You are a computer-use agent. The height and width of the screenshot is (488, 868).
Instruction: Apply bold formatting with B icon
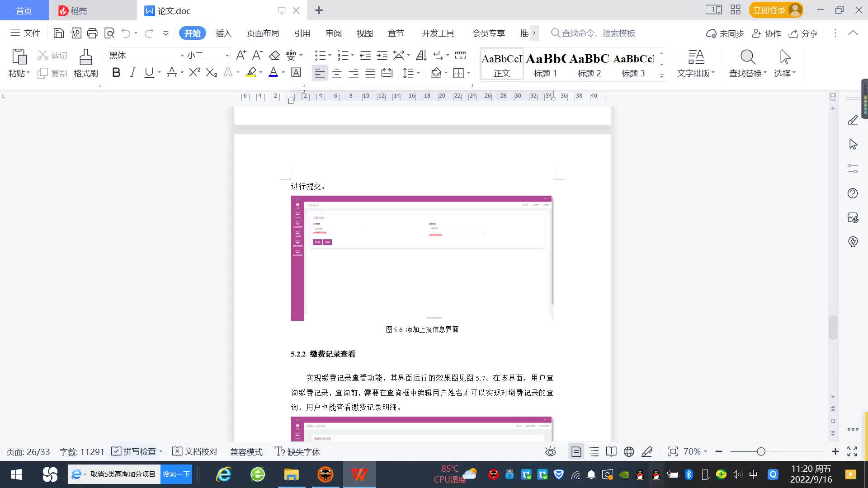click(x=116, y=73)
